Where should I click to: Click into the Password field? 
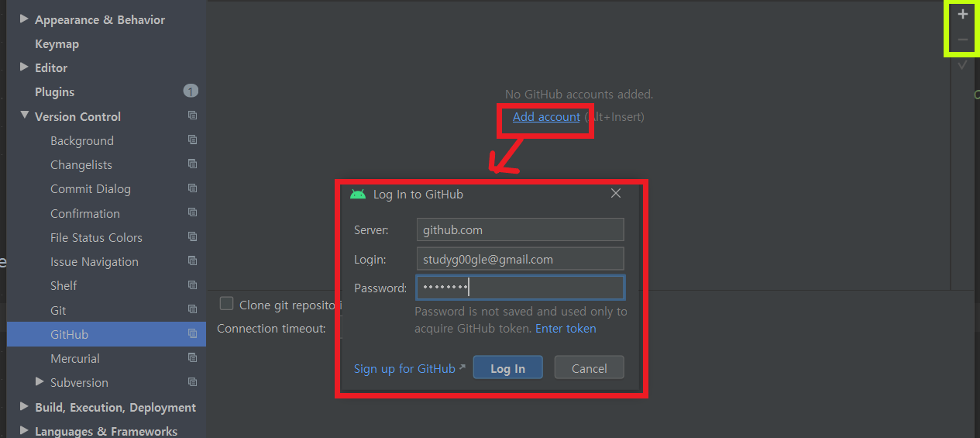[520, 288]
